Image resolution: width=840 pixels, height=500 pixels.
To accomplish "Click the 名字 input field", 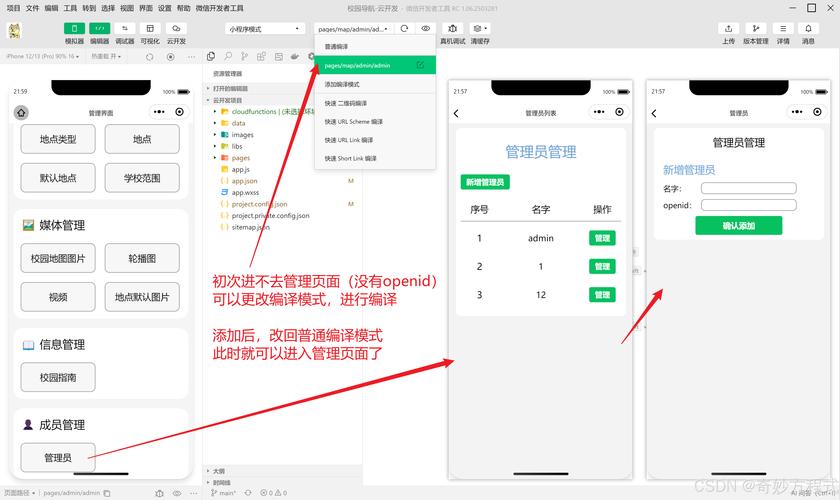I will pos(748,188).
